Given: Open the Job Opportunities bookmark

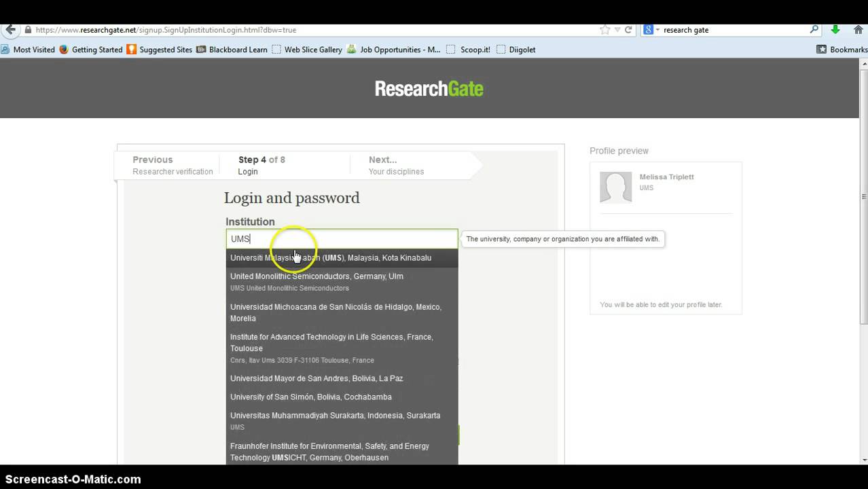Looking at the screenshot, I should [x=393, y=50].
